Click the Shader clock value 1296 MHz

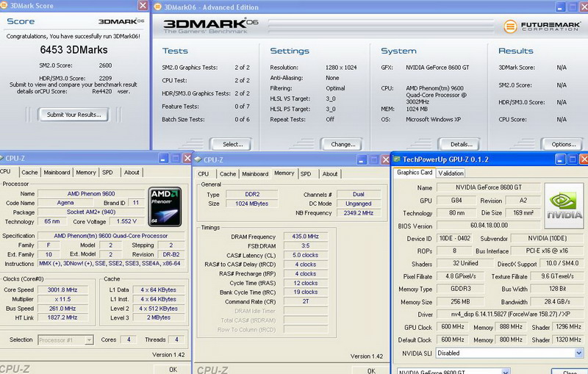[568, 327]
